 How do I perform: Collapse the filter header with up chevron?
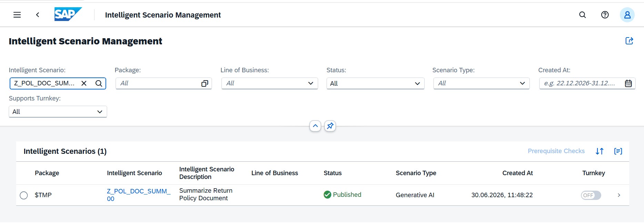tap(315, 126)
